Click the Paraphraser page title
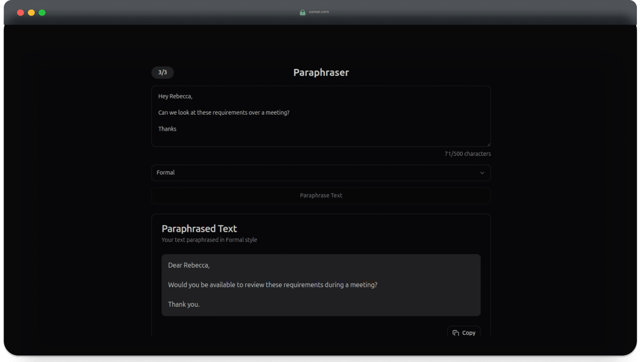644x362 pixels. (321, 72)
